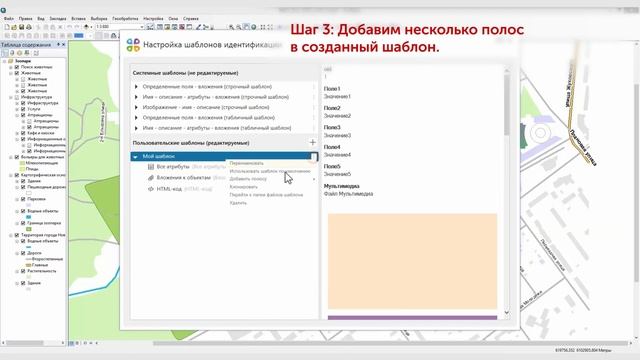Click the Zoom Out magnifier tool
The image size is (640, 360).
point(239,27)
